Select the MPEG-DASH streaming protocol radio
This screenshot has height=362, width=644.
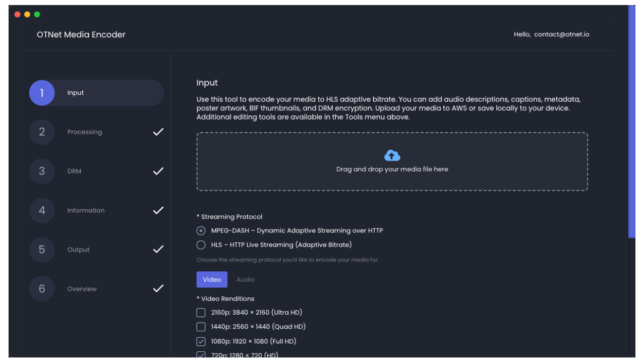(201, 231)
